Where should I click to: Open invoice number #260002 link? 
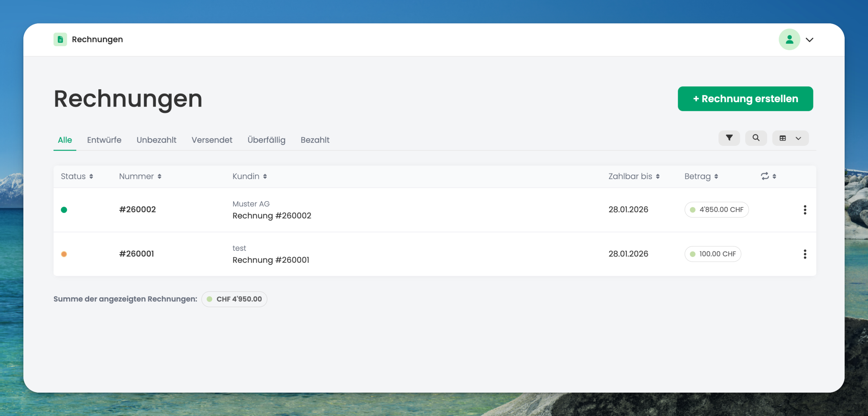137,209
